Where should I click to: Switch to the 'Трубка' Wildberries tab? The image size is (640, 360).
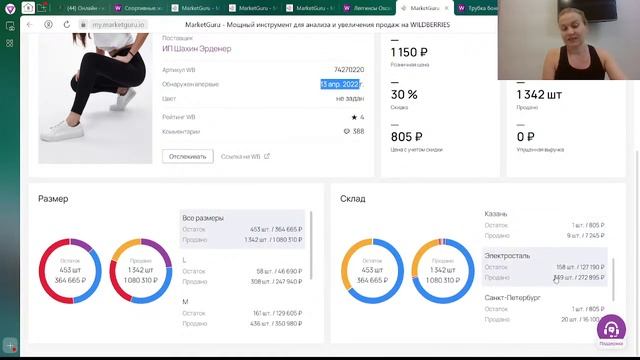[478, 8]
